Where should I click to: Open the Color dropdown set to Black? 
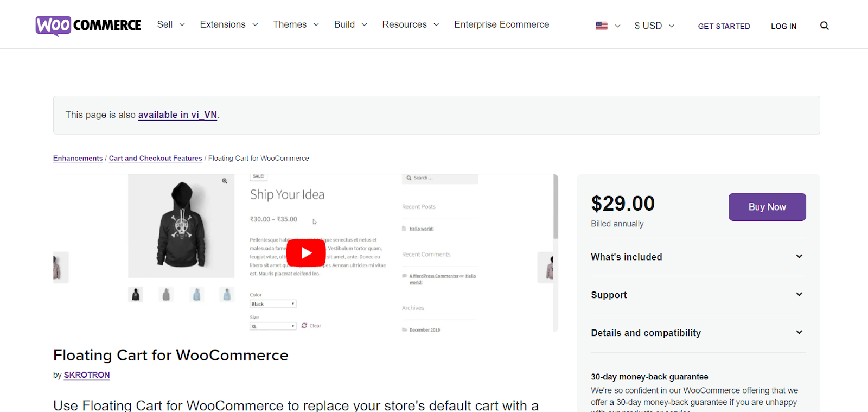coord(273,304)
